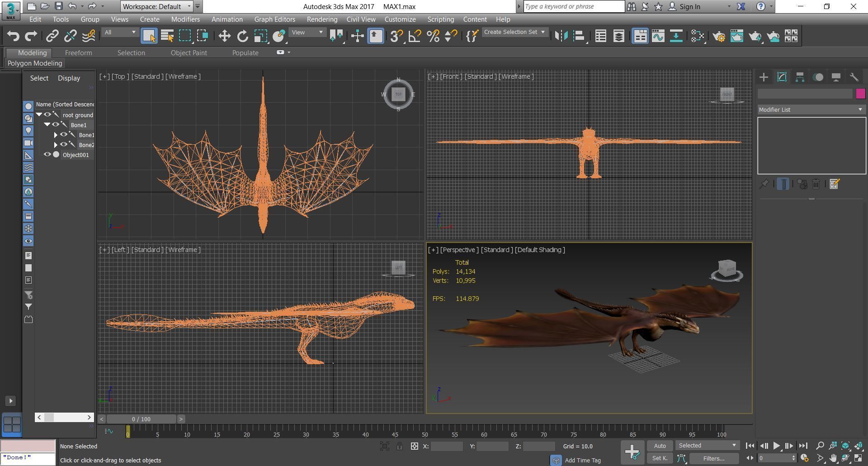This screenshot has width=868, height=466.
Task: Switch to the Motion panel
Action: [818, 77]
